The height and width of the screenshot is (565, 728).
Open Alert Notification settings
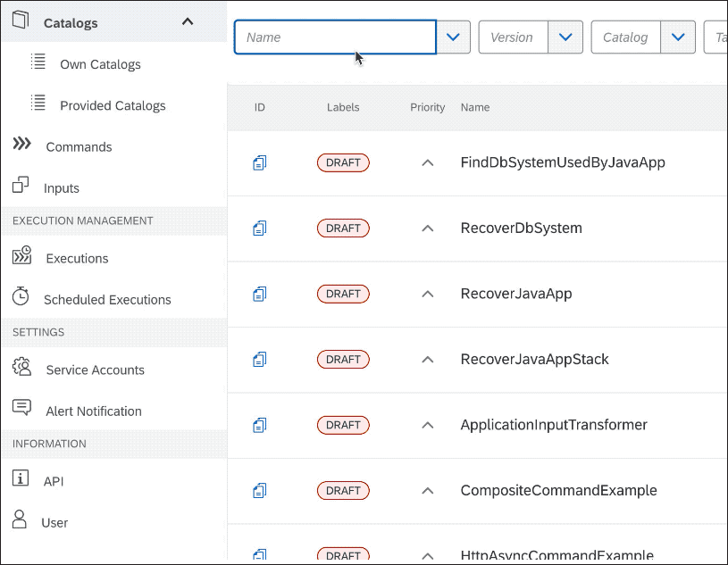94,411
